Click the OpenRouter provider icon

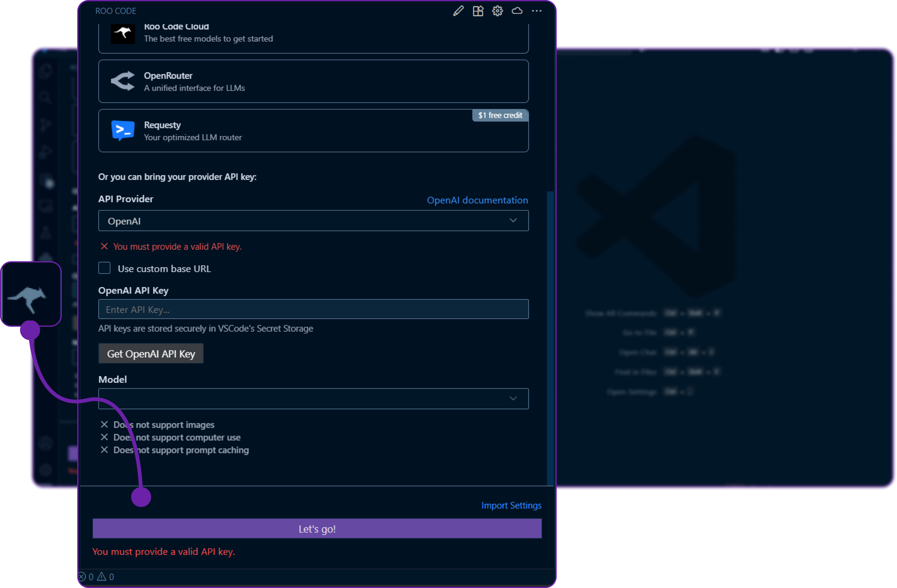click(x=123, y=81)
